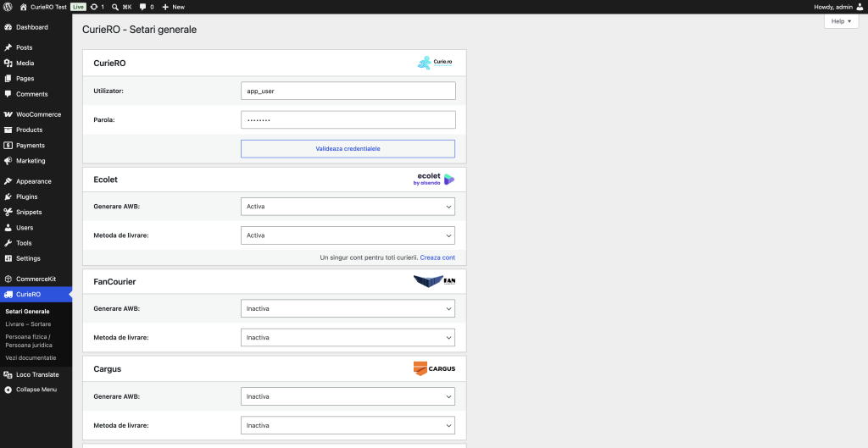Click the Tools wrench icon
The height and width of the screenshot is (448, 868).
[x=8, y=243]
